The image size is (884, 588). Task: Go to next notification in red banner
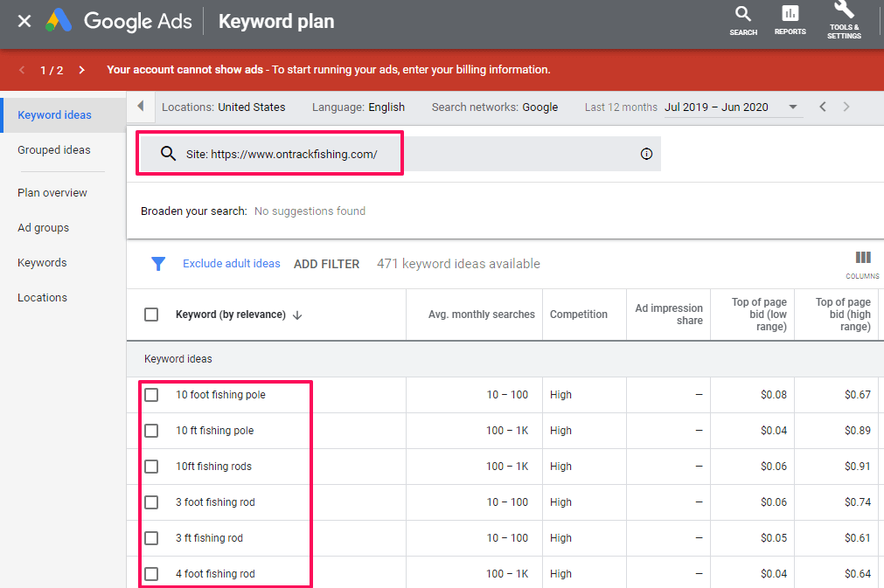tap(81, 70)
